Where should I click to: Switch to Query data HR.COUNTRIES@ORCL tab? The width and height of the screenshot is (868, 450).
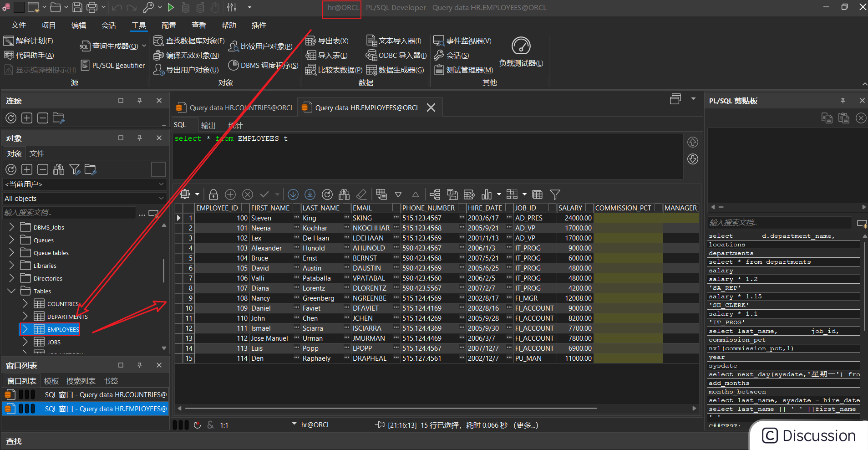point(235,108)
